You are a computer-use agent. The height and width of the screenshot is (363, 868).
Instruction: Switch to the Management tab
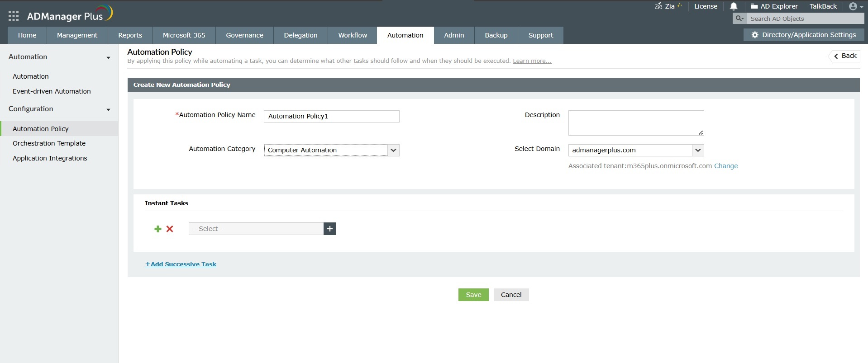click(x=77, y=35)
